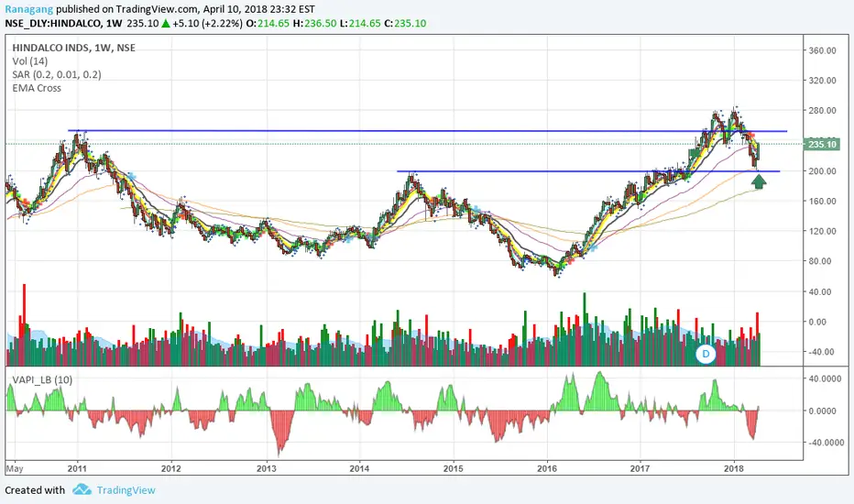Click the 320.00 price axis label

click(823, 80)
